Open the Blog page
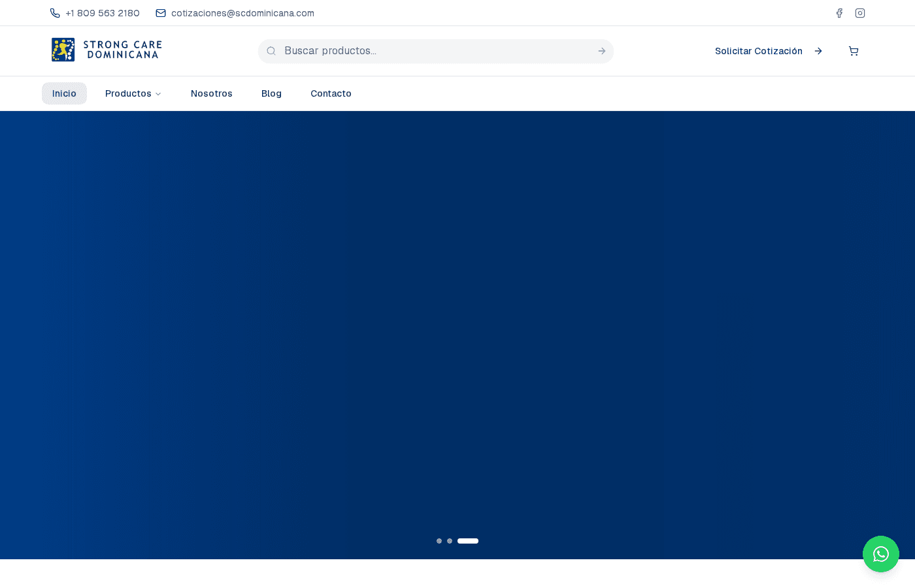915x588 pixels. tap(271, 93)
